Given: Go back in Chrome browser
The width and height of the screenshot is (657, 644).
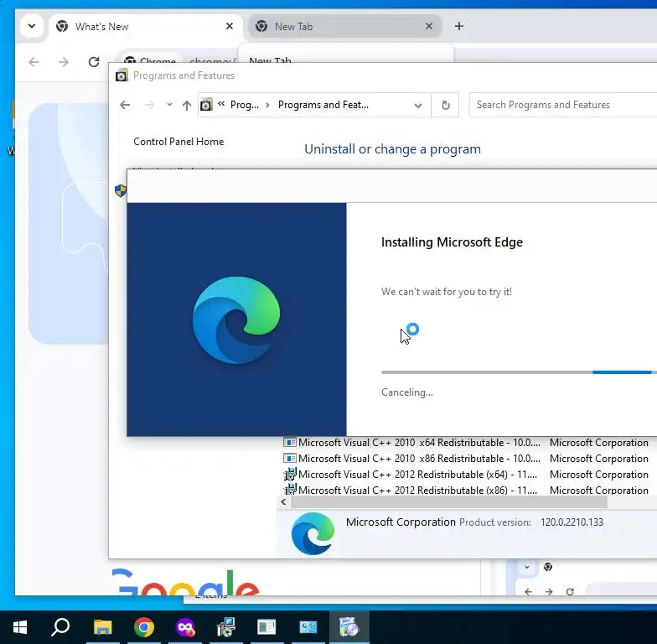Looking at the screenshot, I should [x=34, y=62].
